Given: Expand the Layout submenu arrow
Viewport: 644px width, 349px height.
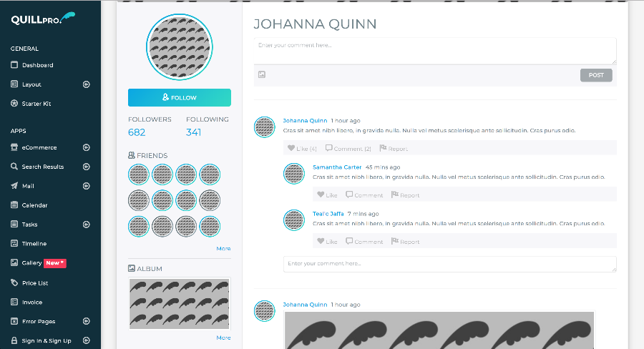Looking at the screenshot, I should pos(87,84).
